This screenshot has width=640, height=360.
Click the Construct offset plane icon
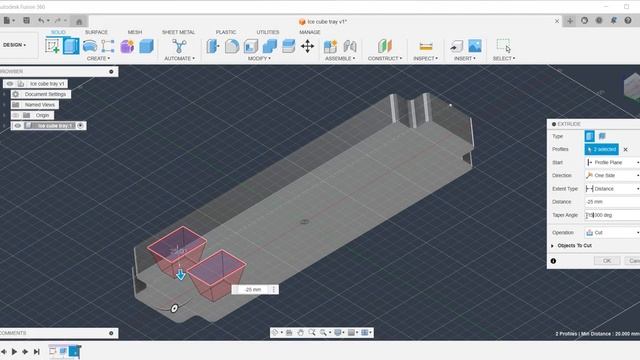(x=384, y=46)
